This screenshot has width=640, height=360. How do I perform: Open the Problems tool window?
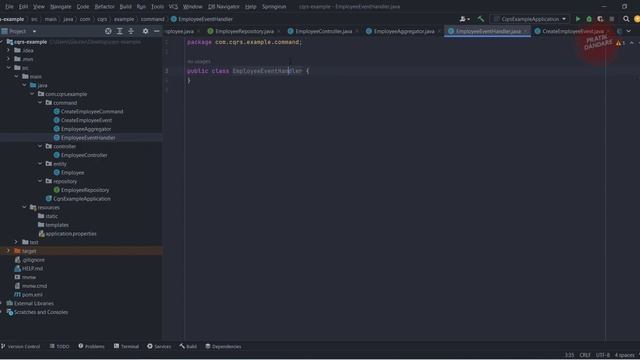tap(91, 347)
